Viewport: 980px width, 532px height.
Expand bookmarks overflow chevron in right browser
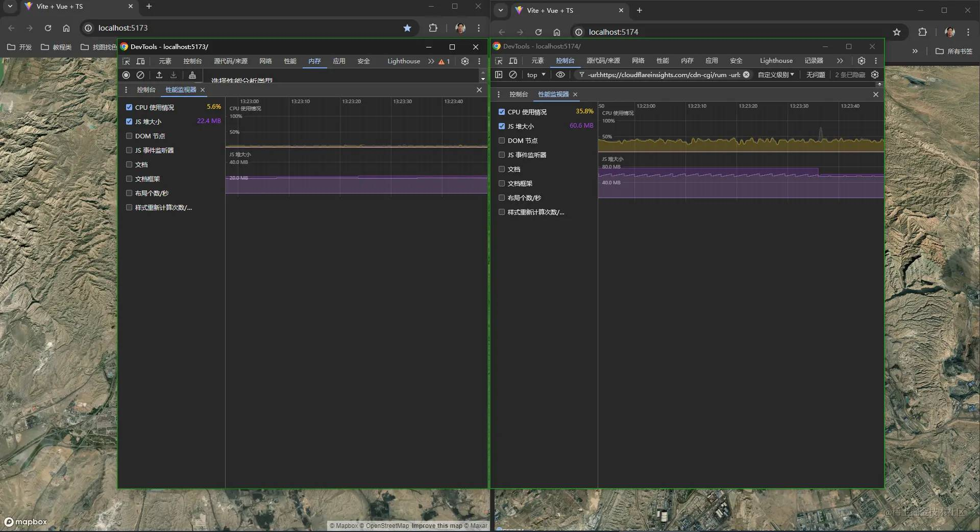tap(915, 51)
